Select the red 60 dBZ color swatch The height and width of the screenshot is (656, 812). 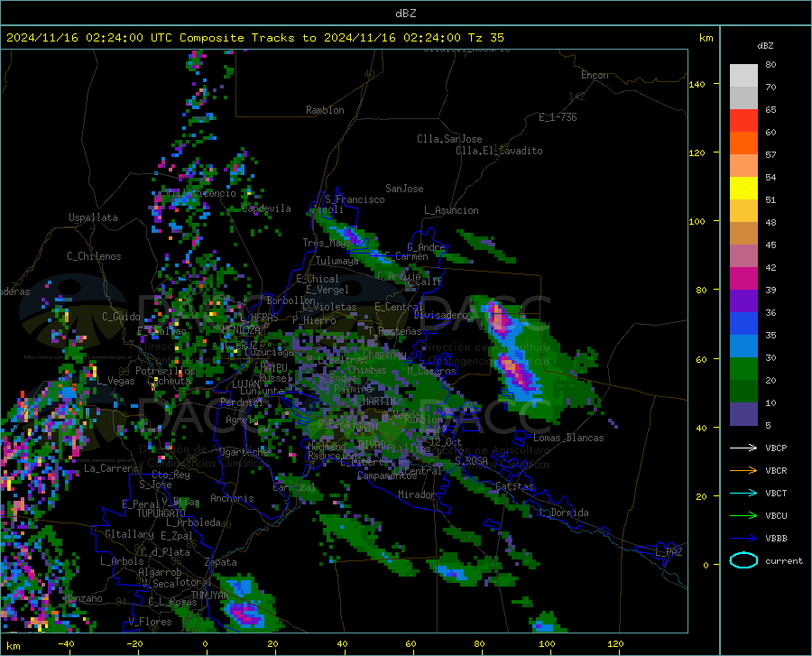tap(743, 121)
